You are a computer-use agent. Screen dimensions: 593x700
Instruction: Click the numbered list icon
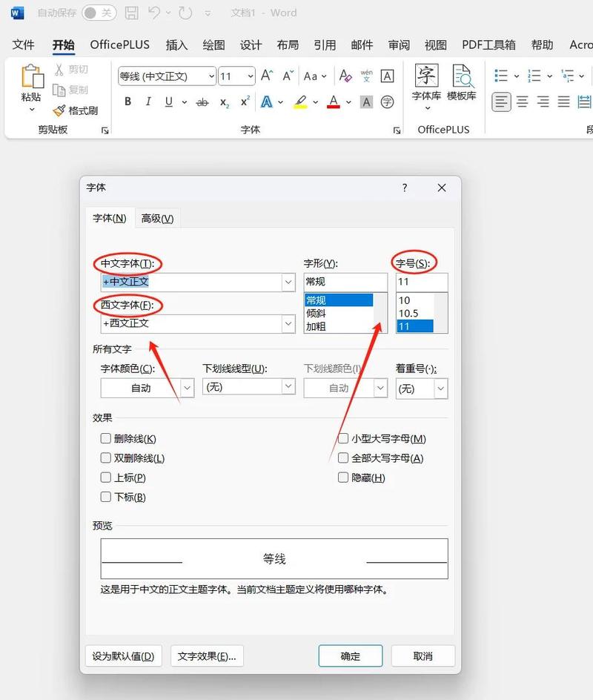(x=534, y=76)
